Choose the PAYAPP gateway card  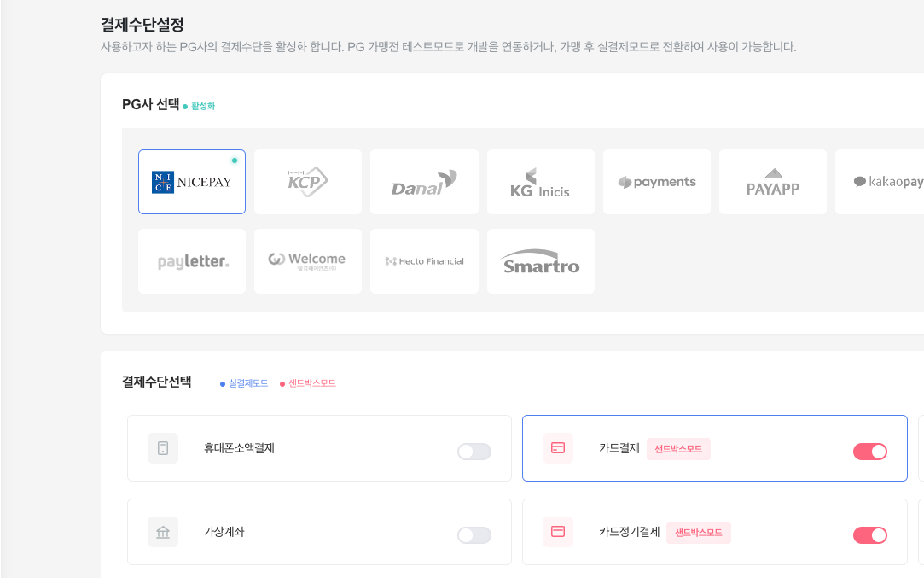(772, 182)
